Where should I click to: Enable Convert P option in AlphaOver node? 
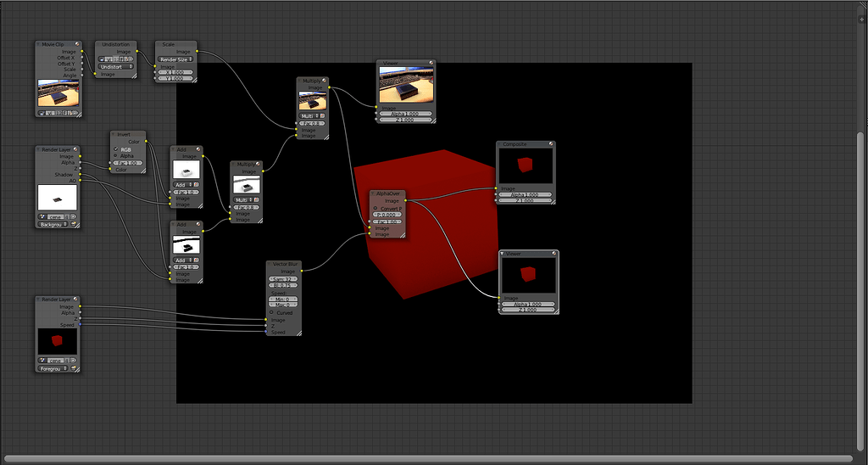pos(376,209)
